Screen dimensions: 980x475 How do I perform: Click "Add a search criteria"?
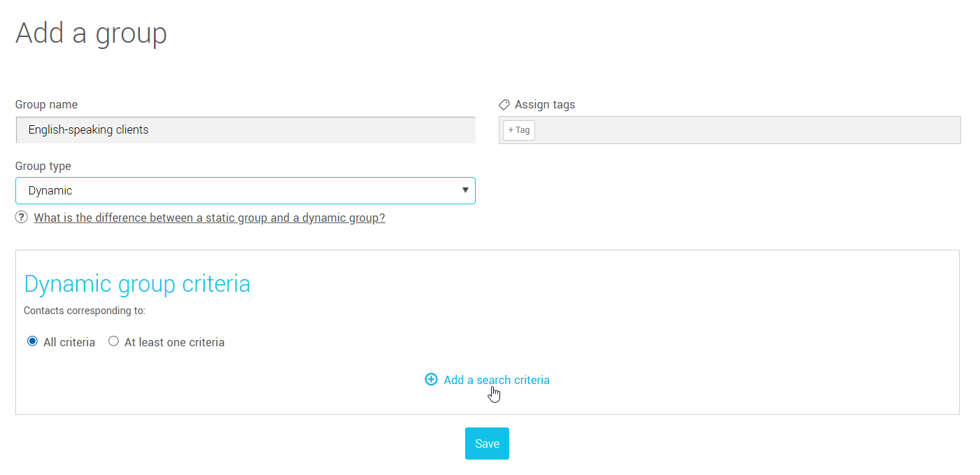496,379
